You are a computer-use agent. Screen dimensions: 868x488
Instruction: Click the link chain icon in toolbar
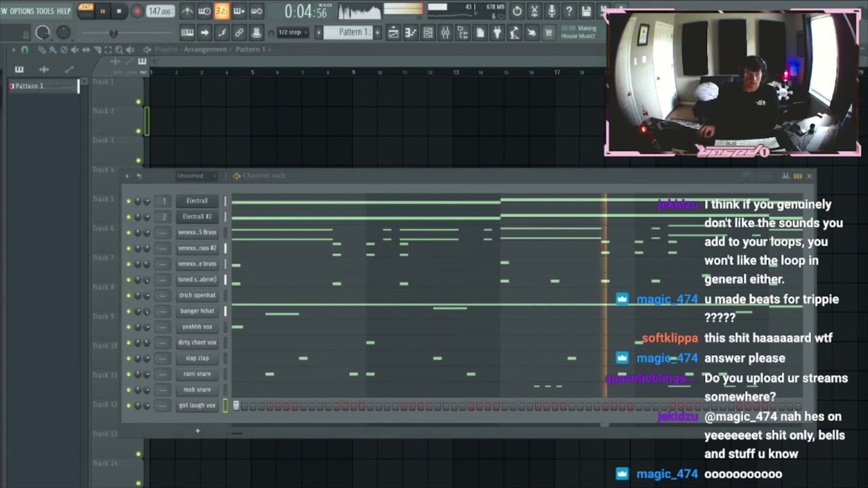pos(239,33)
